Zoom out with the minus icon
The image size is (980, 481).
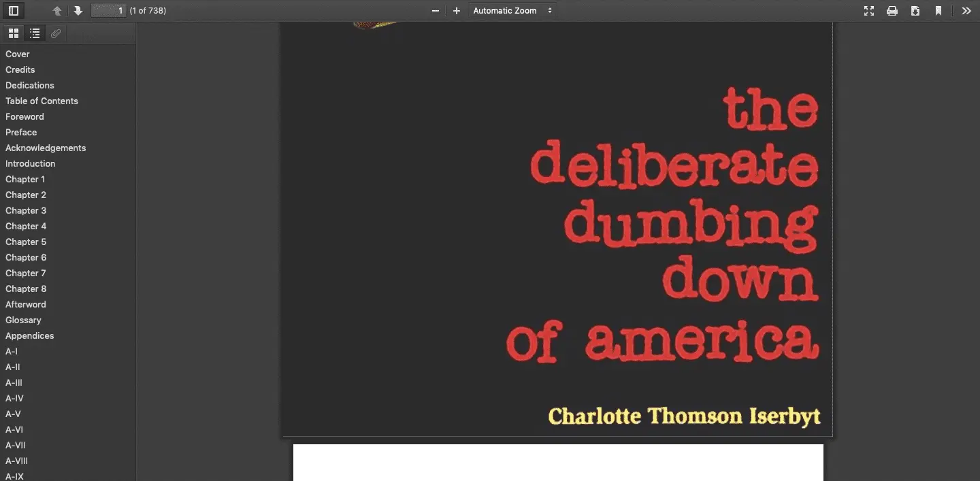[x=436, y=11]
